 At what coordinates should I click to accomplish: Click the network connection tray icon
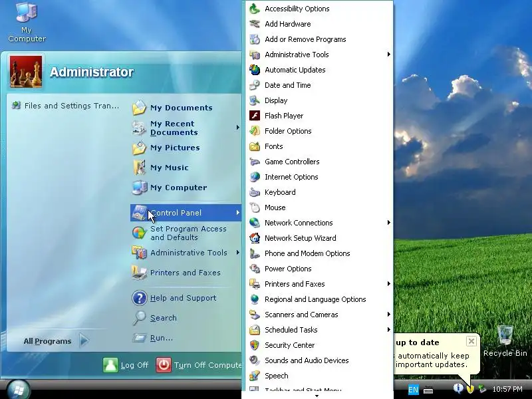click(482, 389)
